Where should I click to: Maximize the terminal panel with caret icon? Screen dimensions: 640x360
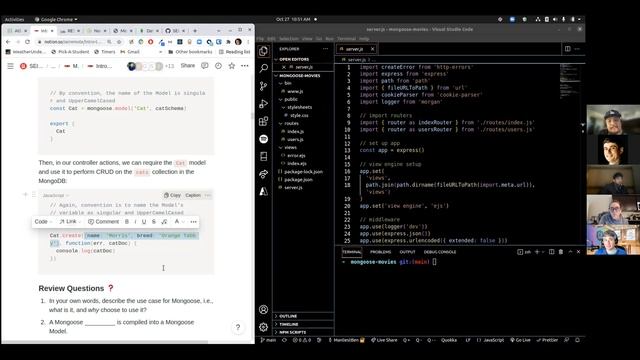click(x=570, y=252)
